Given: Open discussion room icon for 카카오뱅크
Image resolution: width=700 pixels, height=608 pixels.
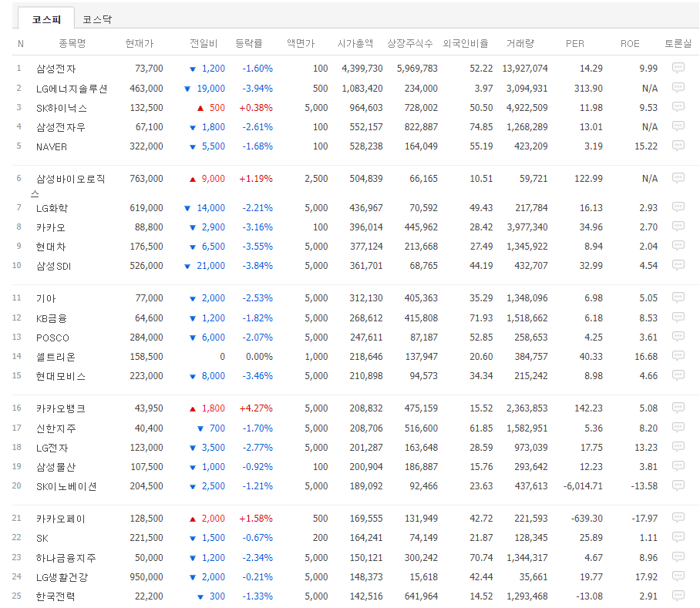Looking at the screenshot, I should click(x=678, y=408).
